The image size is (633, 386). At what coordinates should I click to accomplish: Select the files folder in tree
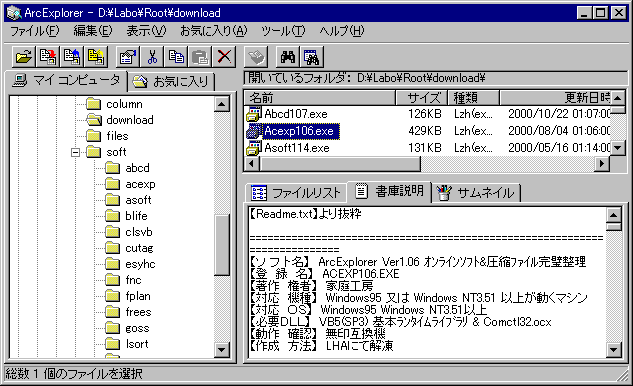(x=117, y=136)
